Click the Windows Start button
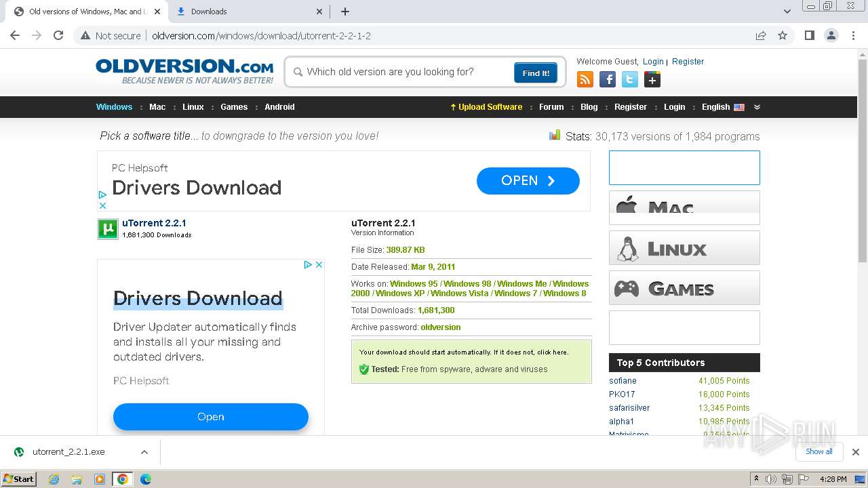This screenshot has height=488, width=868. point(19,479)
